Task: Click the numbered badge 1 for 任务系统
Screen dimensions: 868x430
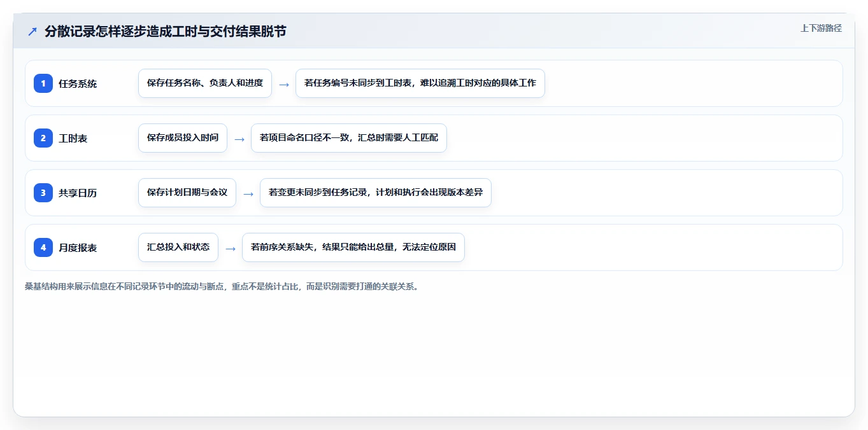Action: [43, 83]
